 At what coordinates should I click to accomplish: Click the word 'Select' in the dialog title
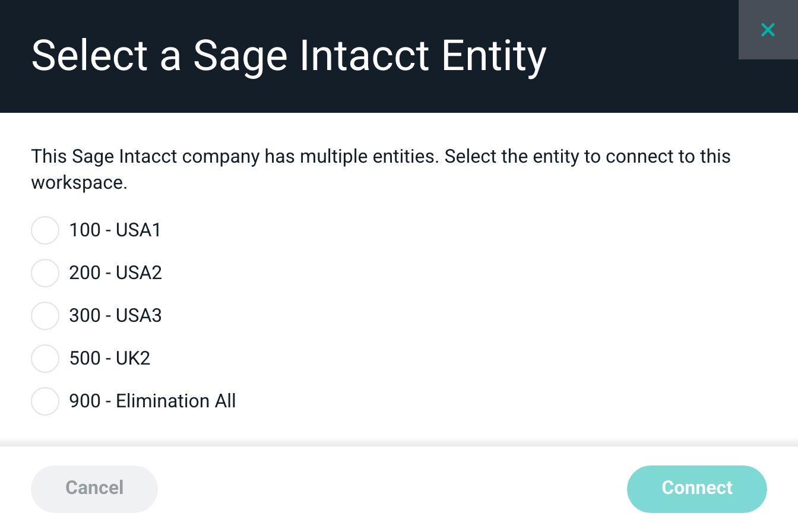[x=90, y=56]
